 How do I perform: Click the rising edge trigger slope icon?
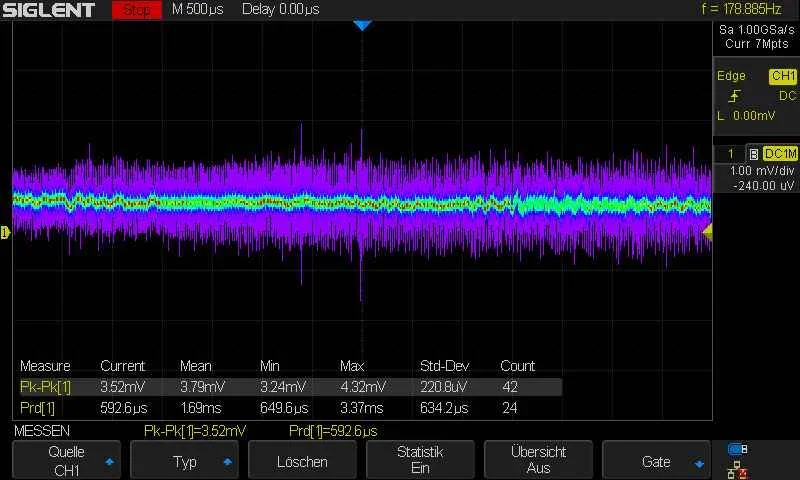coord(735,96)
